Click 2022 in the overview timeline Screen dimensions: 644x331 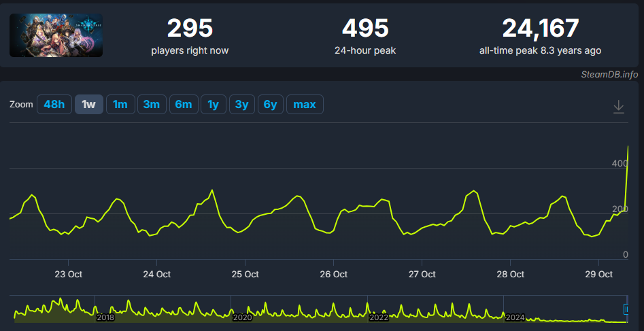[x=379, y=317]
